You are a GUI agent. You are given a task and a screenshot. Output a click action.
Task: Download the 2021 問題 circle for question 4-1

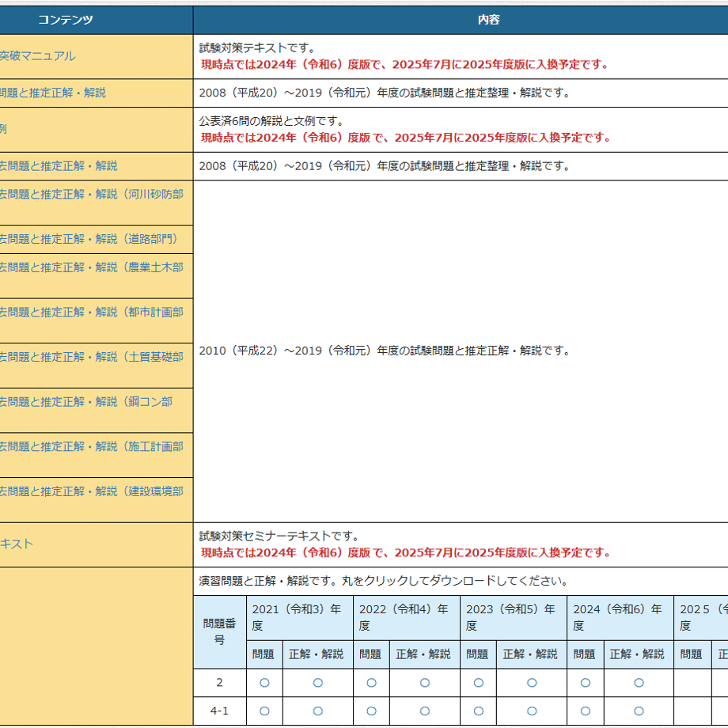tap(264, 711)
